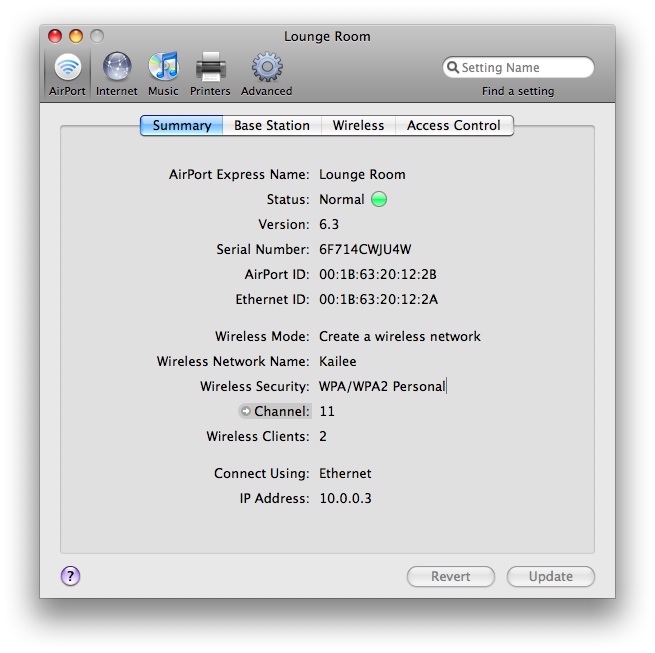Click the version value 6.3
The width and height of the screenshot is (655, 653).
point(329,224)
